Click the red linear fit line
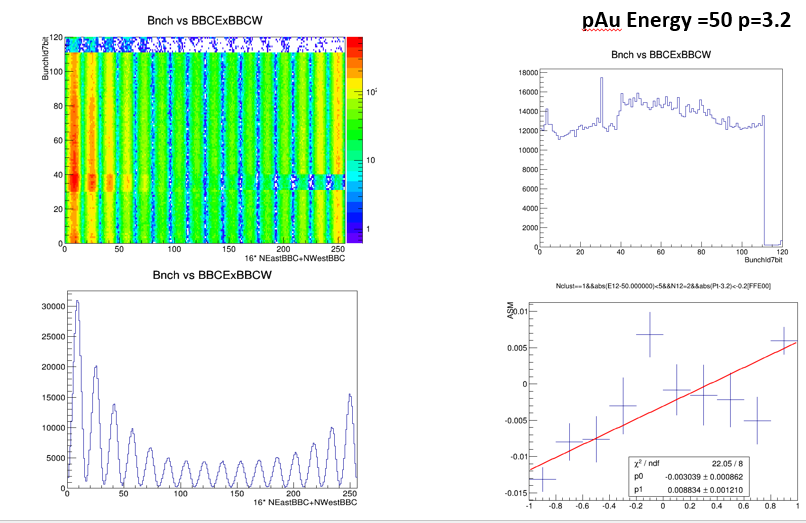This screenshot has height=523, width=806. pos(663,406)
